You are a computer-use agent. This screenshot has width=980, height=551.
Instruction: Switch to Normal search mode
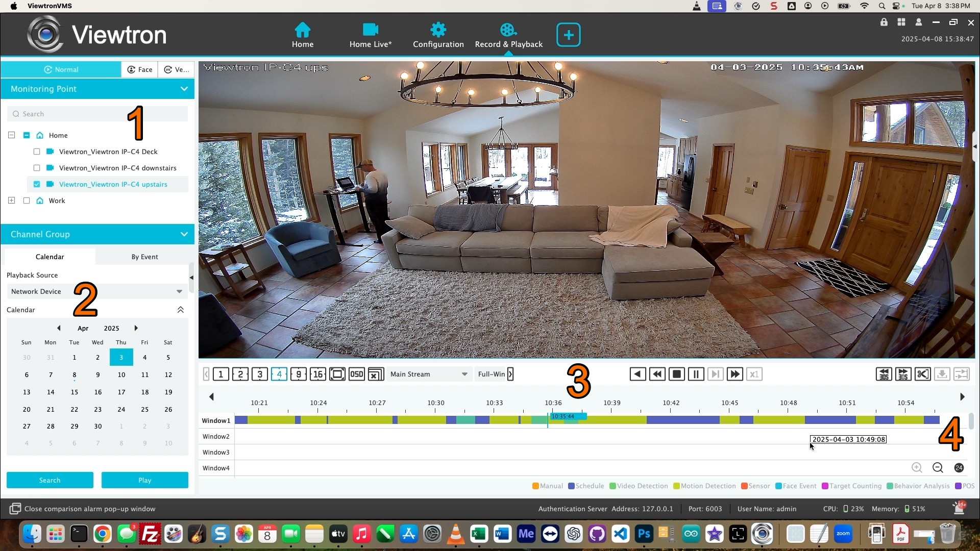click(x=61, y=69)
